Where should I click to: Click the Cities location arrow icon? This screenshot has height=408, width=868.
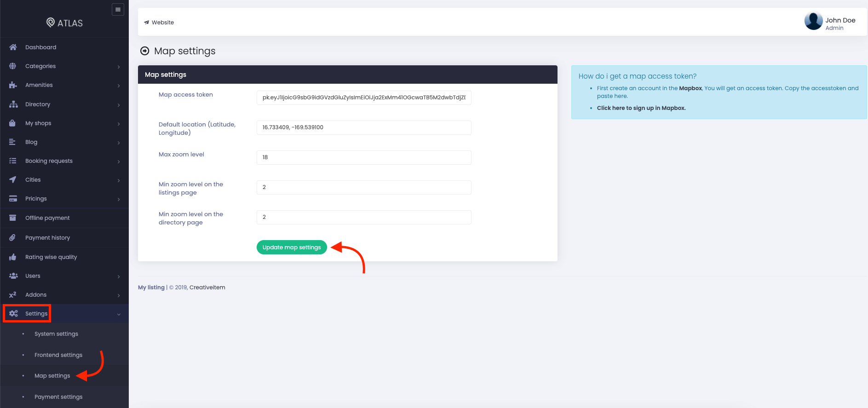coord(13,180)
